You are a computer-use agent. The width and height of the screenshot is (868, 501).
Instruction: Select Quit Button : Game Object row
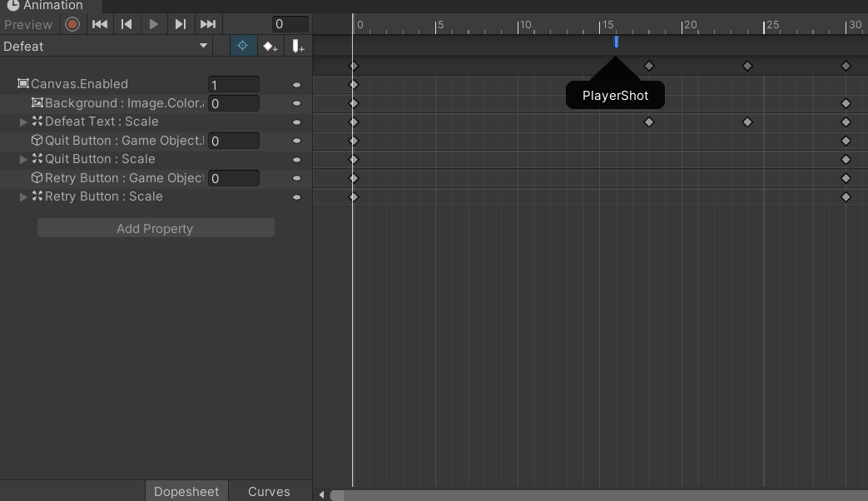156,141
